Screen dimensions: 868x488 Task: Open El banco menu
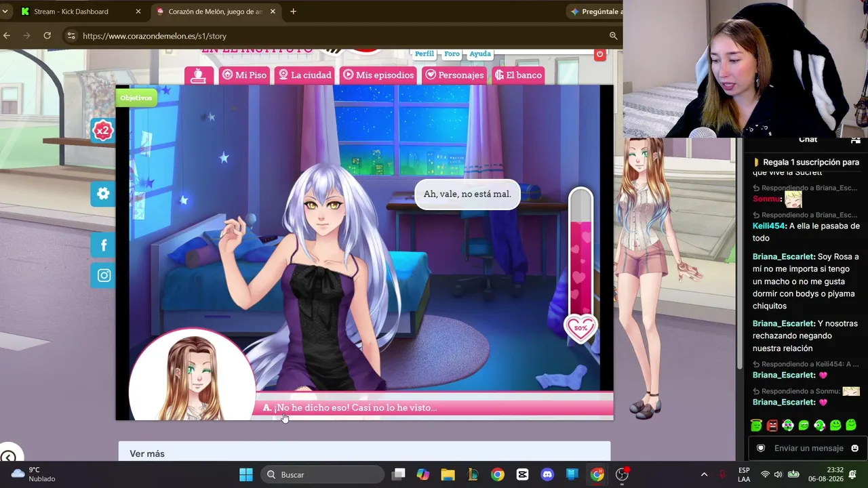click(x=519, y=75)
